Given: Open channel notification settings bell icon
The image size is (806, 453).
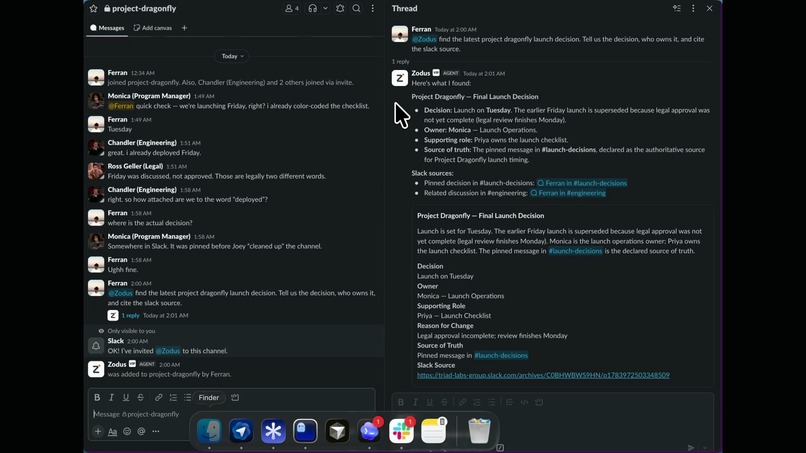Looking at the screenshot, I should tap(340, 9).
